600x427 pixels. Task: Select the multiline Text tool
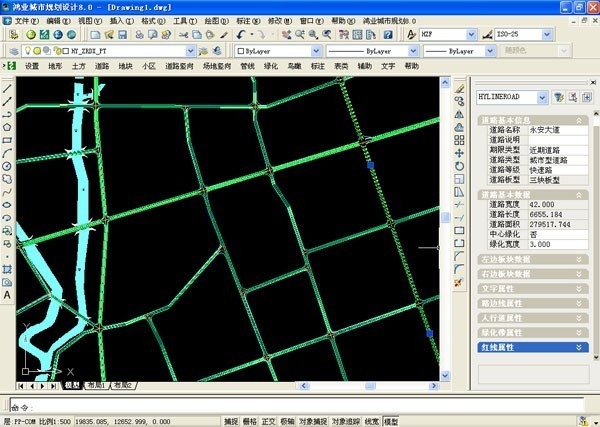(7, 296)
